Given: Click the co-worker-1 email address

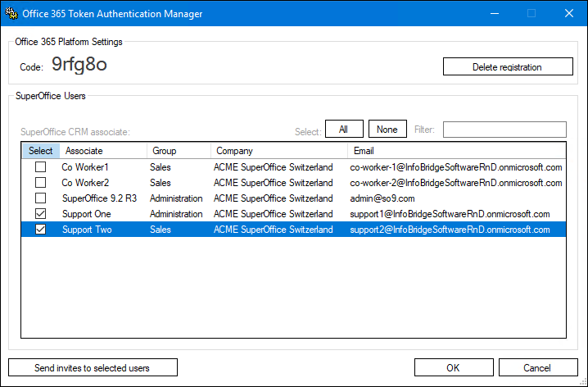Looking at the screenshot, I should (456, 167).
